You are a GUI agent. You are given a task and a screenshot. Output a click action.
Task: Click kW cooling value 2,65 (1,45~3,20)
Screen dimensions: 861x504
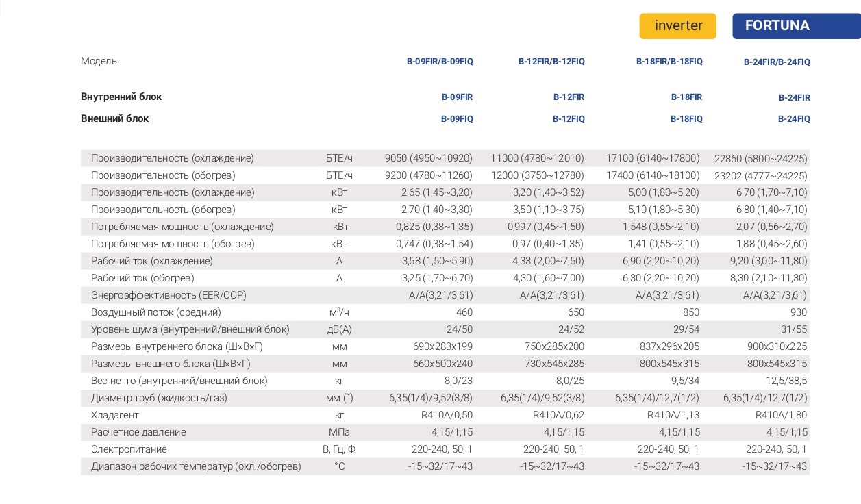tap(437, 192)
